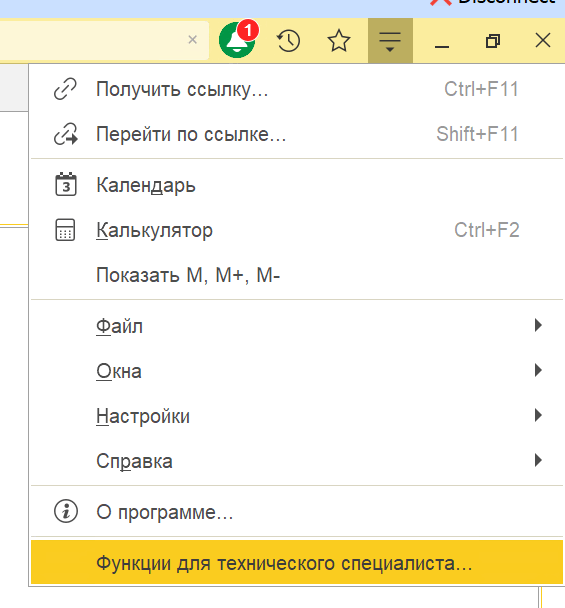Viewport: 565px width, 608px height.
Task: Click the calculator icon beside Калькулятор
Action: (x=65, y=230)
